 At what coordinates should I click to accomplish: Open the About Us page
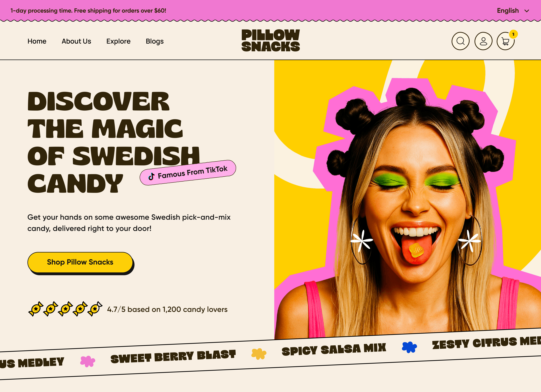click(76, 41)
